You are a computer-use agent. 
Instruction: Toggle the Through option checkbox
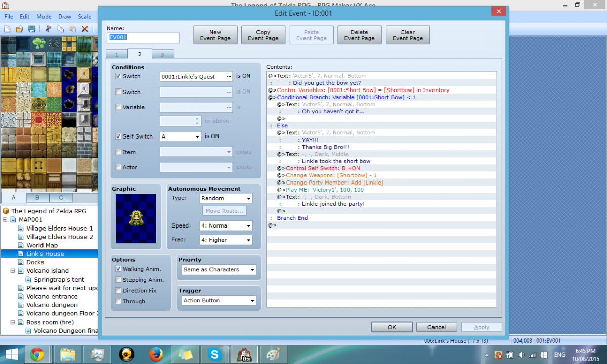click(118, 301)
